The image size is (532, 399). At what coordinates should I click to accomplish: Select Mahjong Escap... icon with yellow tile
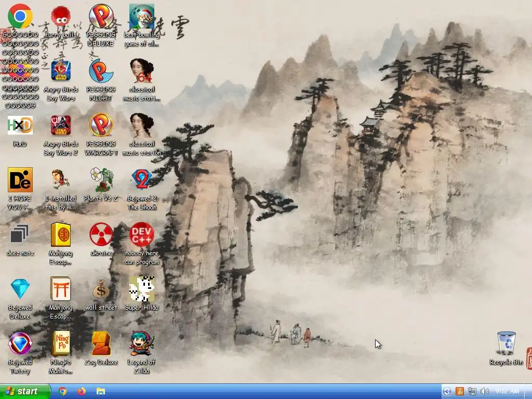[61, 234]
